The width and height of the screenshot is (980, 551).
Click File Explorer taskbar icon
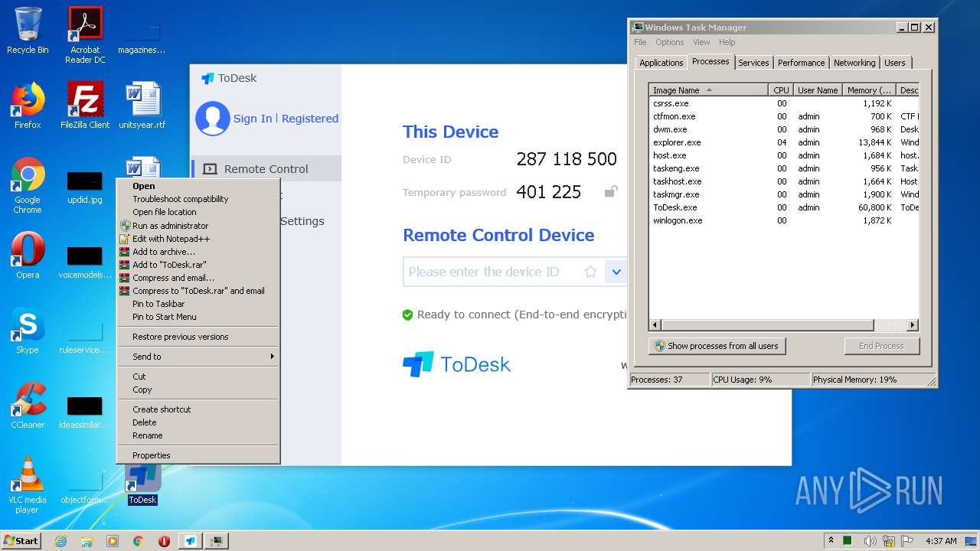(x=87, y=541)
